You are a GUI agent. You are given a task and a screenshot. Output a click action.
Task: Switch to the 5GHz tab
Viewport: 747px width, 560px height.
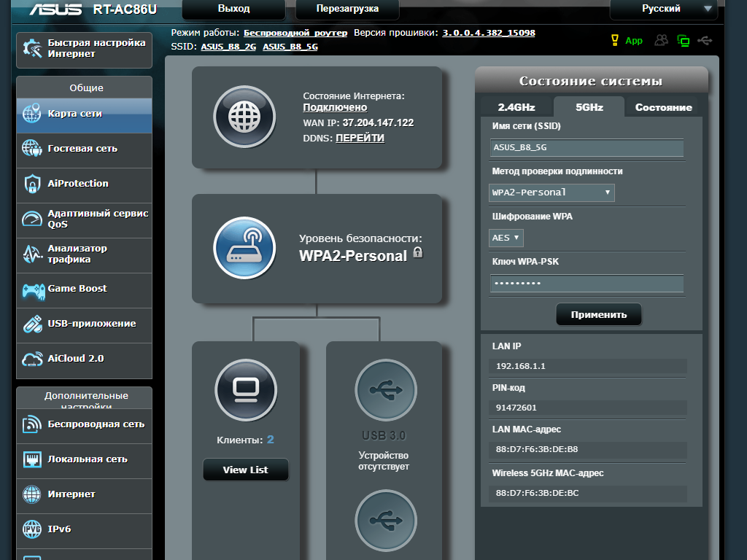589,107
